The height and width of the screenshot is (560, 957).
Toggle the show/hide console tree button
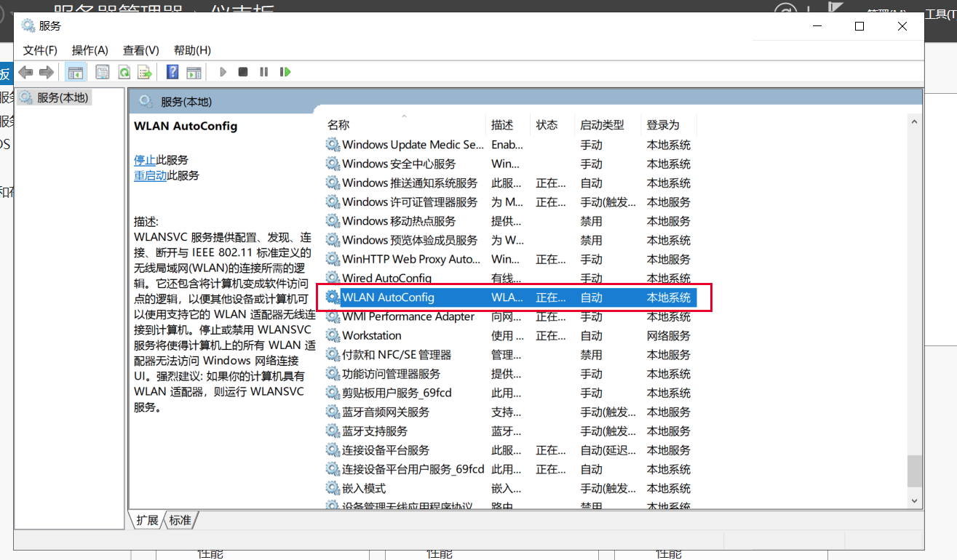pos(75,72)
